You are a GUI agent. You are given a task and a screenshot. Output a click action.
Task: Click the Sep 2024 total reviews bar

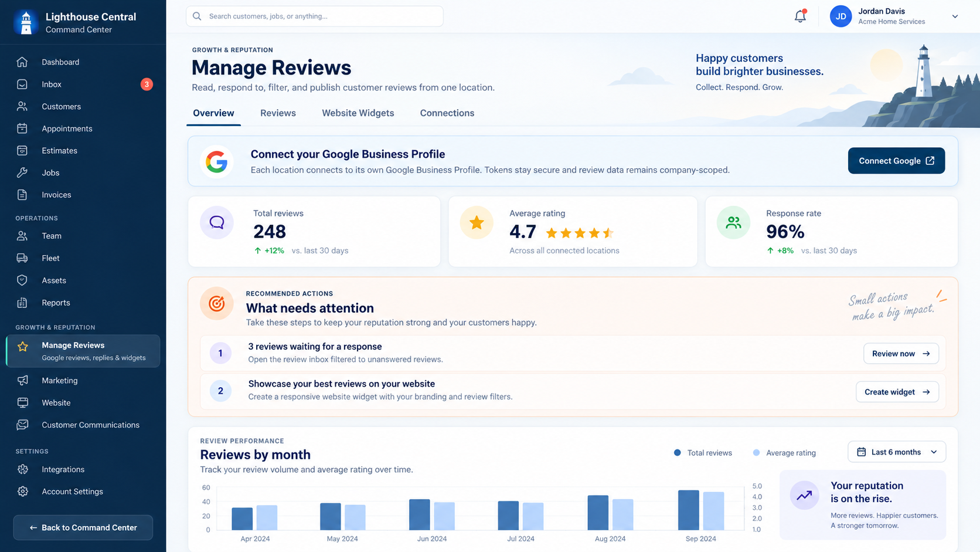[688, 510]
